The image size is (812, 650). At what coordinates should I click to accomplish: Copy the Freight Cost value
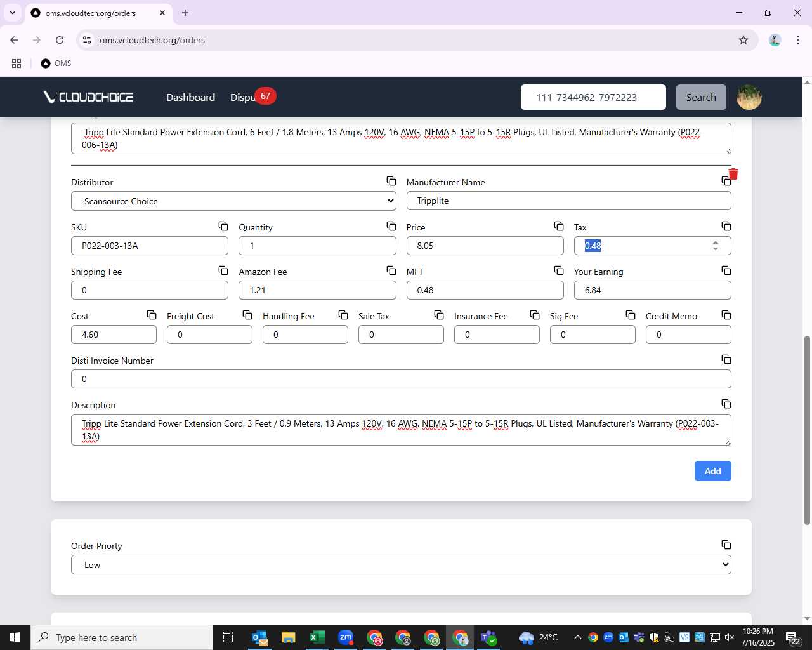pyautogui.click(x=247, y=315)
